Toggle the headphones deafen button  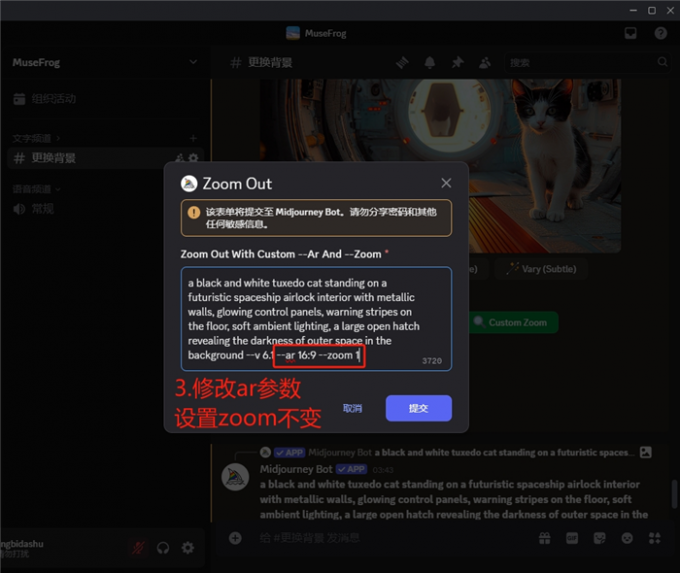point(163,548)
